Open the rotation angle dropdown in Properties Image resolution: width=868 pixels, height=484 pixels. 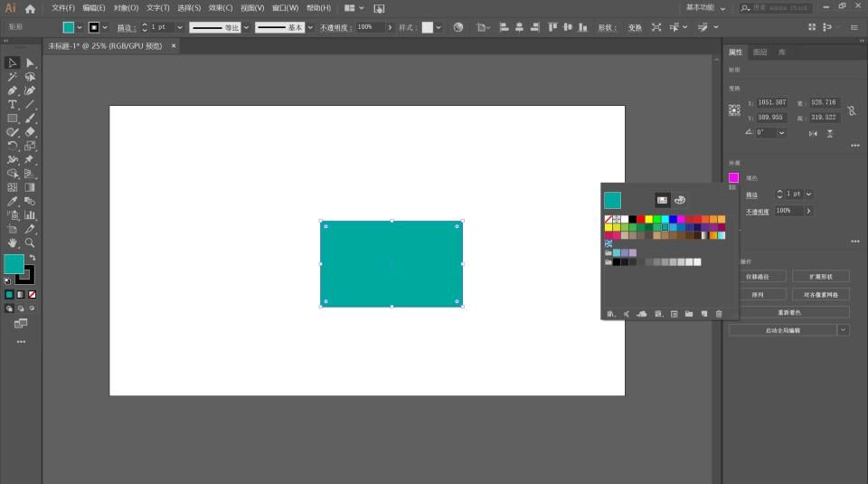781,133
